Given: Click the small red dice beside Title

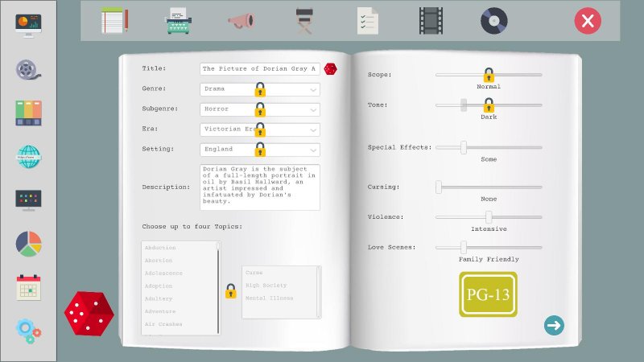Looking at the screenshot, I should click(330, 69).
